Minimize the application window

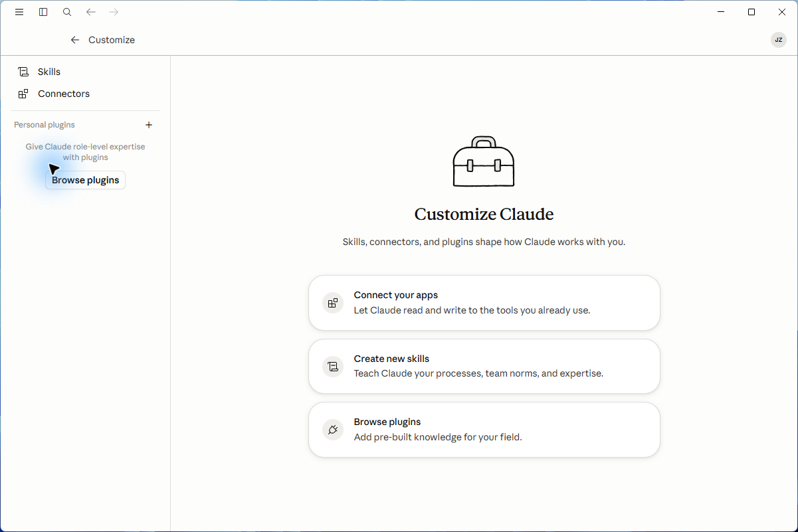[721, 12]
